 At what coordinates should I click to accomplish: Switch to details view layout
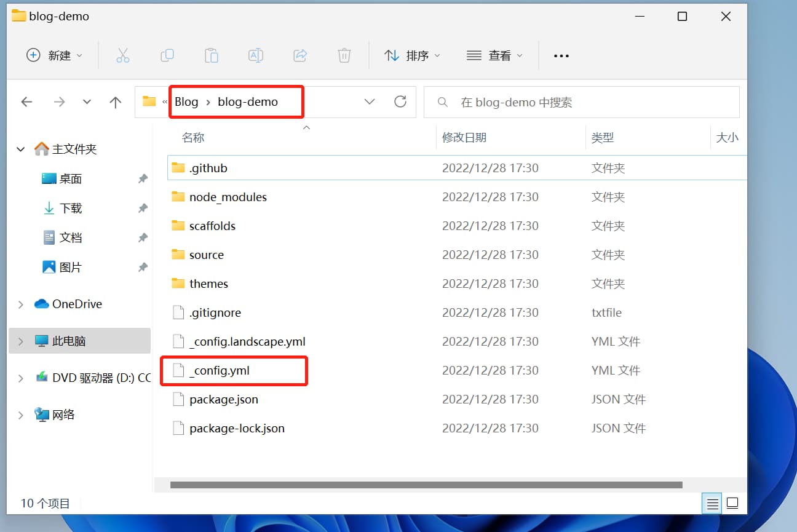tap(713, 504)
